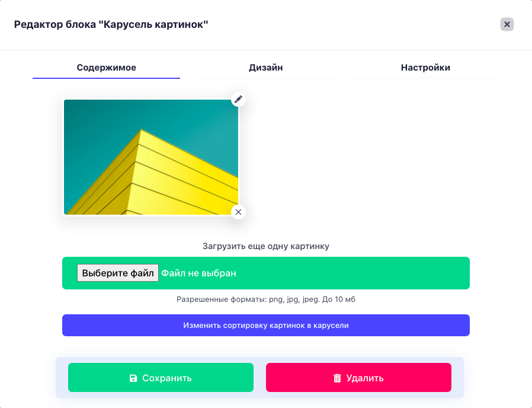Image resolution: width=532 pixels, height=408 pixels.
Task: Click the floppy disk icon in Сохранить
Action: (x=133, y=378)
